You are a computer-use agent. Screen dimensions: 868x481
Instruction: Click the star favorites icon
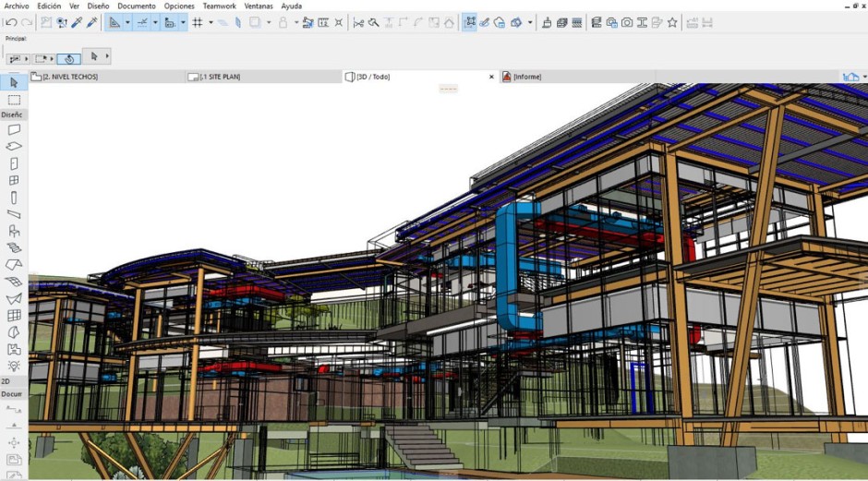click(x=671, y=22)
